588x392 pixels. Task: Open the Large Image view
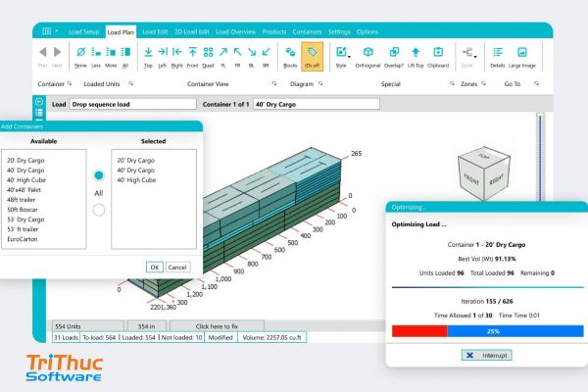point(522,55)
